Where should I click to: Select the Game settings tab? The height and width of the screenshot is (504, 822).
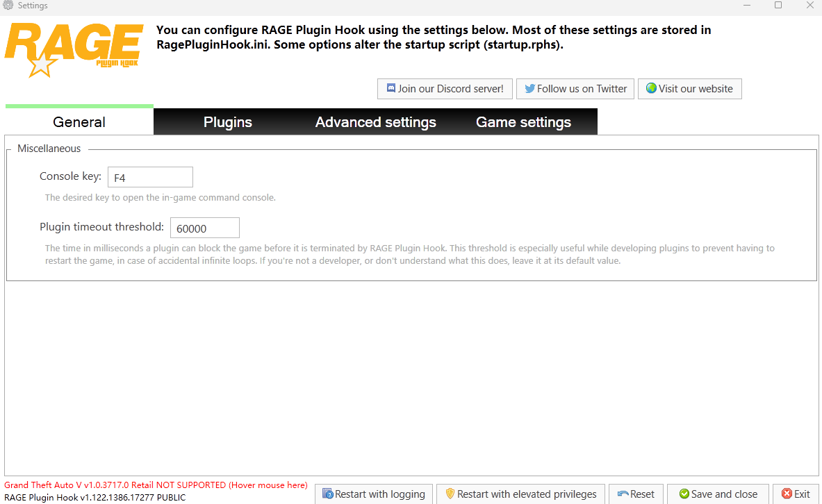(x=523, y=122)
